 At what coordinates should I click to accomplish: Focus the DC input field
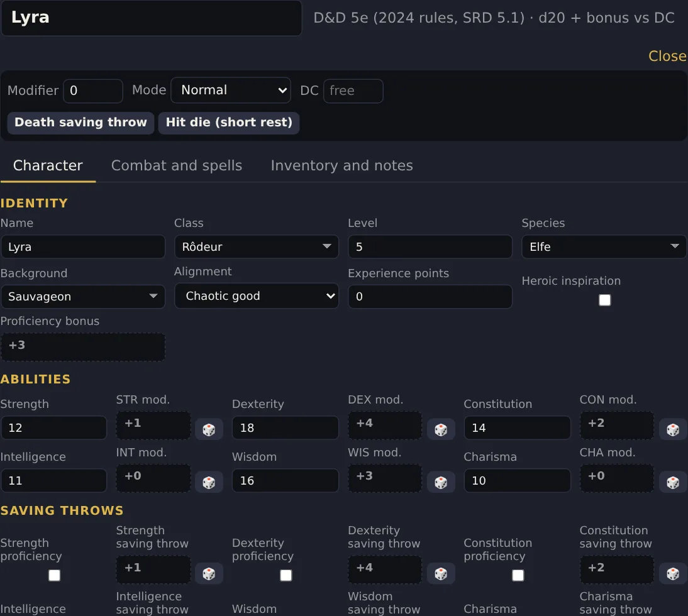click(353, 91)
